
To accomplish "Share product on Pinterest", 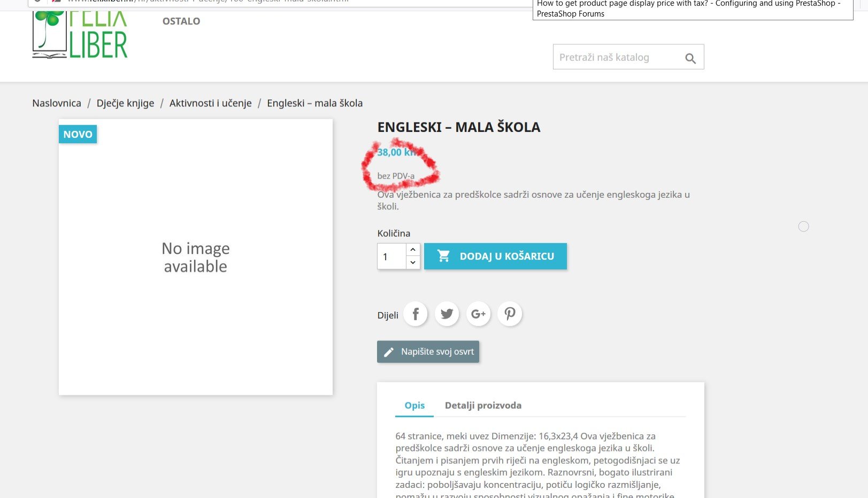I will click(510, 314).
